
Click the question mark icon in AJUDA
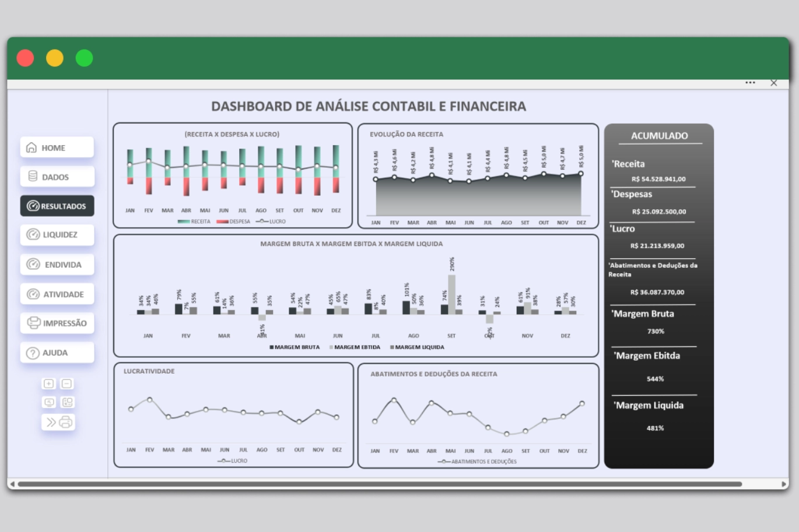33,353
